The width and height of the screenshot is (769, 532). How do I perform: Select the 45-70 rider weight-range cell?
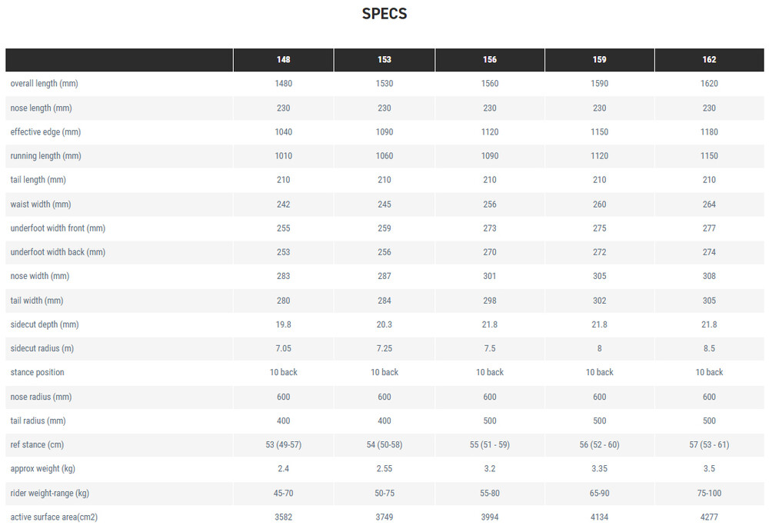click(x=284, y=494)
